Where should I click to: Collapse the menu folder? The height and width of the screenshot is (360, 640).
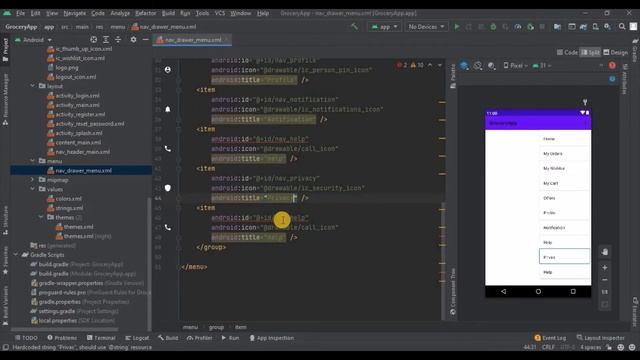pos(33,161)
